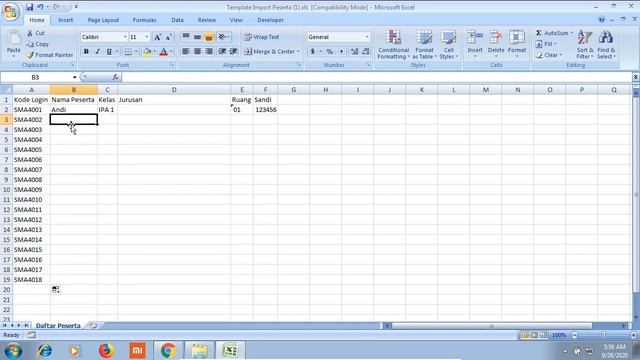Open the General number format dropdown
Image resolution: width=640 pixels, height=360 pixels.
(x=367, y=37)
